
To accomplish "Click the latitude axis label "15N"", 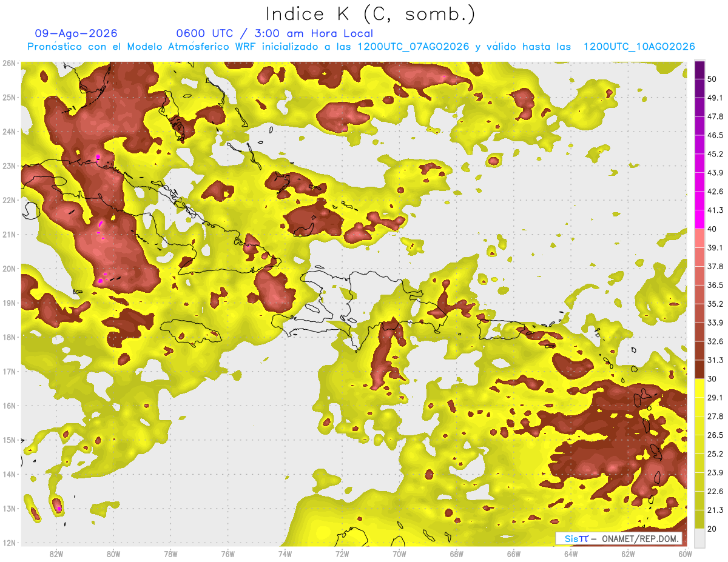I will (8, 440).
